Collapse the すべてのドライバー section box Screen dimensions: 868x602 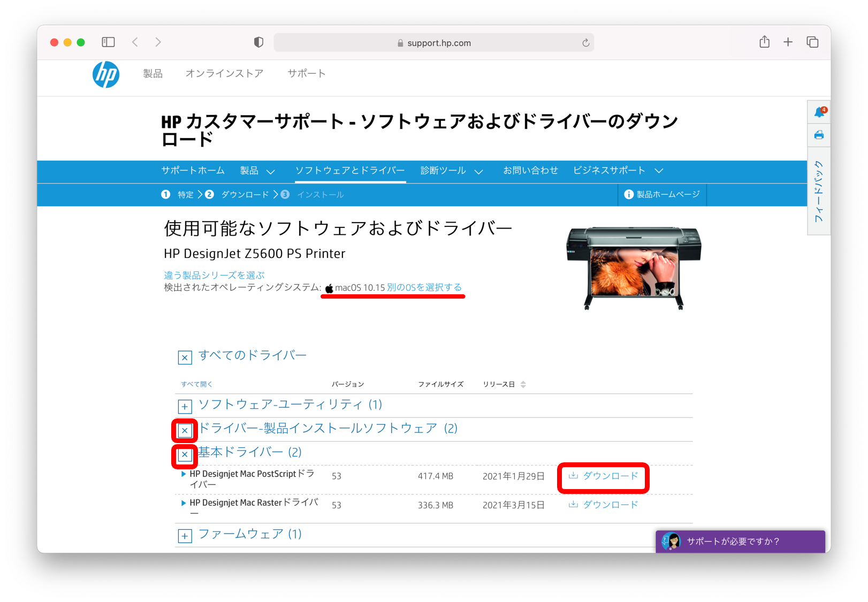(x=185, y=357)
